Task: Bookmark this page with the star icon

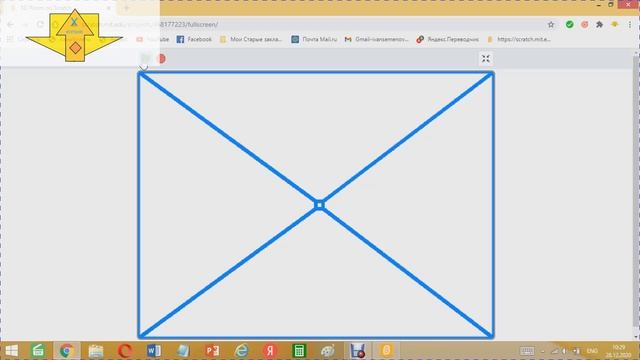Action: point(551,24)
